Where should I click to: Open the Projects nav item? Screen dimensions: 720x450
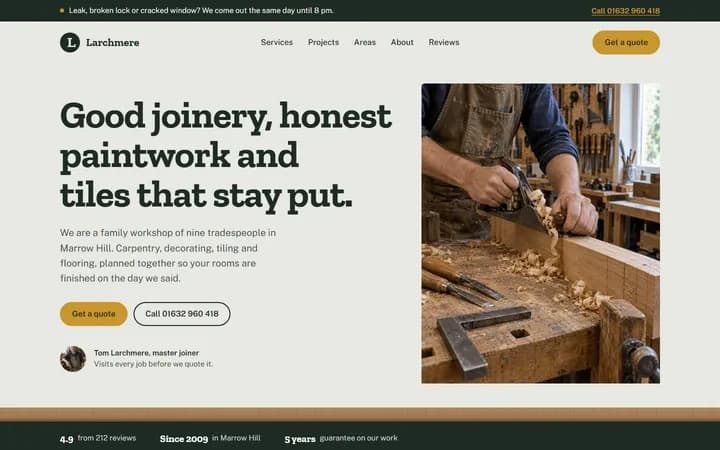[323, 42]
